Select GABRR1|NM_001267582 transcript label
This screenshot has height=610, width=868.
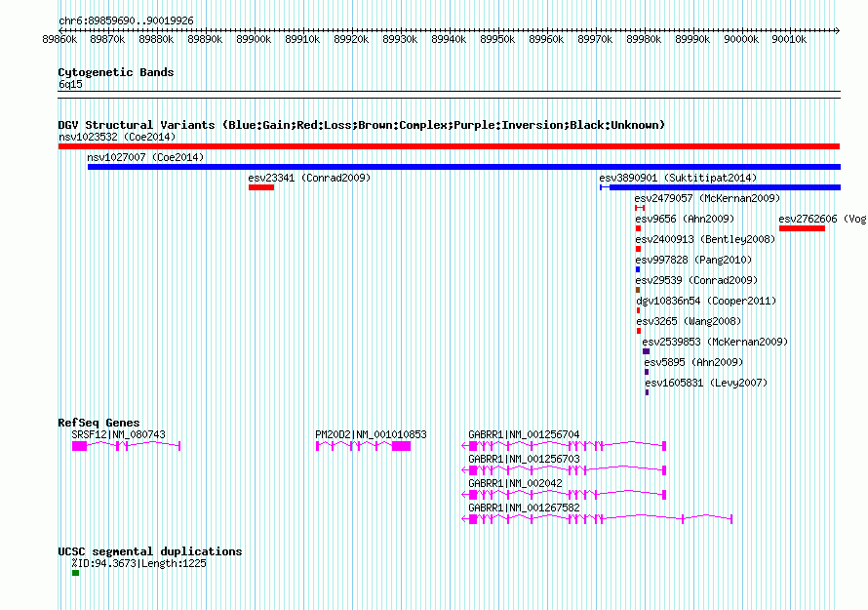(x=524, y=508)
